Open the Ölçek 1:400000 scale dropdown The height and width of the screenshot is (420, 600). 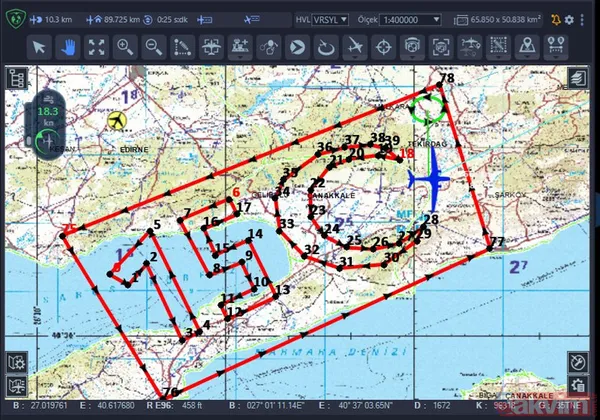407,19
